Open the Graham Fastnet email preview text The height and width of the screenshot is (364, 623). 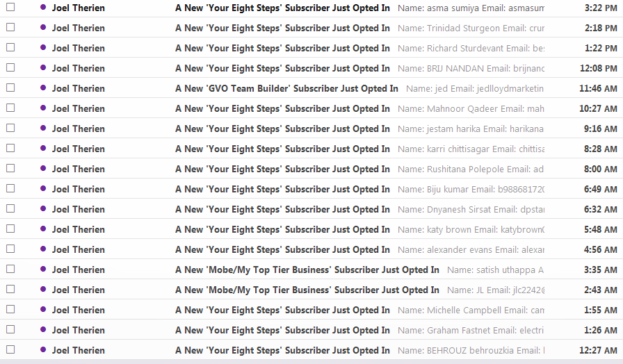point(471,330)
